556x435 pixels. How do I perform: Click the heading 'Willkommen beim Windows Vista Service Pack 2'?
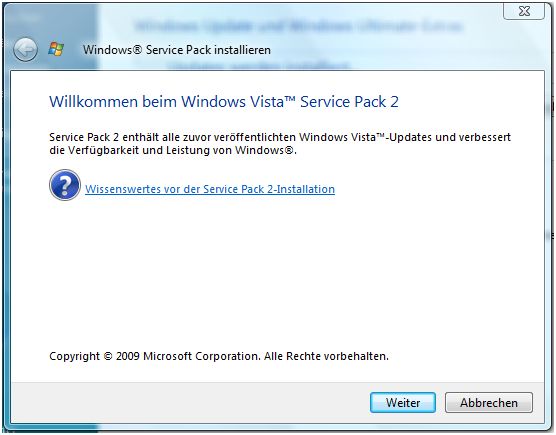point(224,102)
